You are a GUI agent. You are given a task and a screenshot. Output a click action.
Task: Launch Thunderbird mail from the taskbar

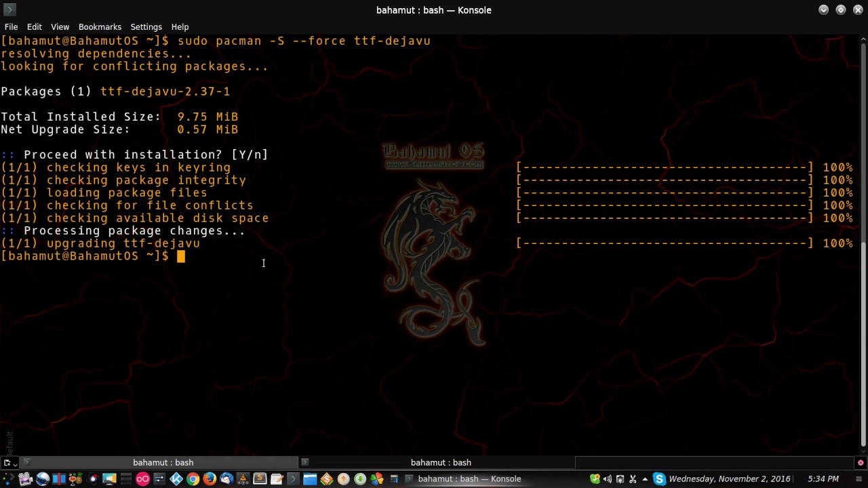pos(226,479)
